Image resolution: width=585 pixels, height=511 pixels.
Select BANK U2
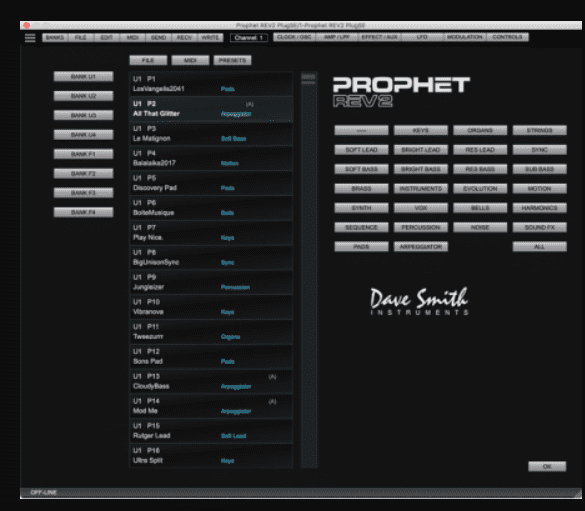point(84,96)
